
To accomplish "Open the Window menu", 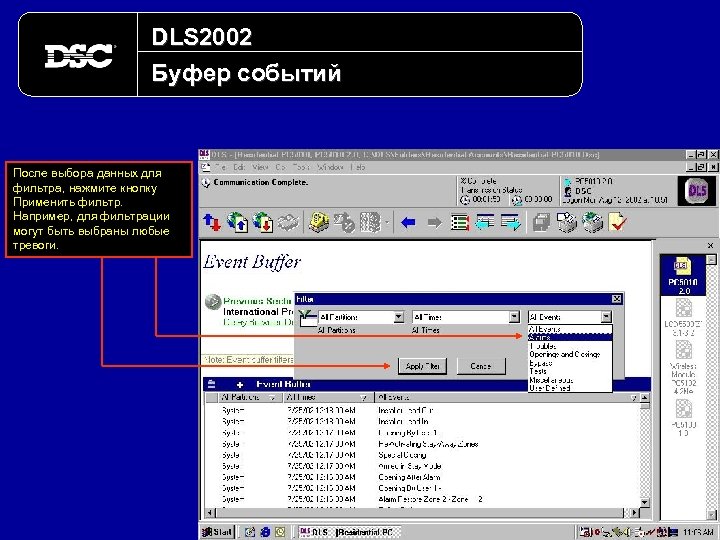I will pos(330,167).
